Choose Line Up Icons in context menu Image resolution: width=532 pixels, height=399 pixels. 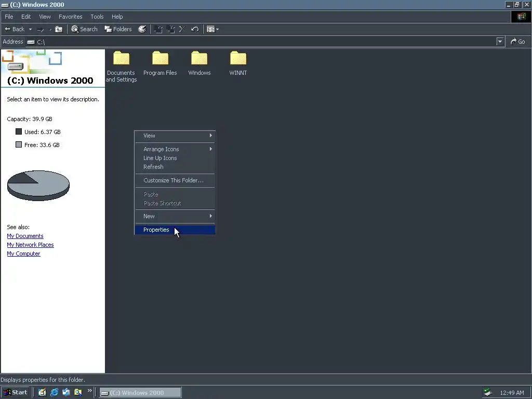(175, 158)
